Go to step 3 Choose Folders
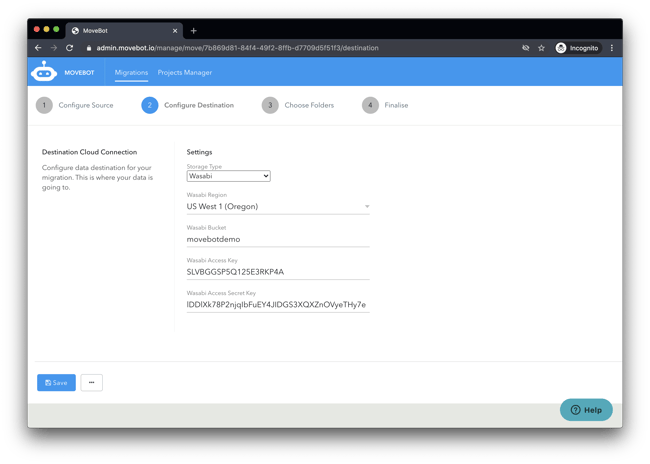650x464 pixels. click(x=298, y=105)
